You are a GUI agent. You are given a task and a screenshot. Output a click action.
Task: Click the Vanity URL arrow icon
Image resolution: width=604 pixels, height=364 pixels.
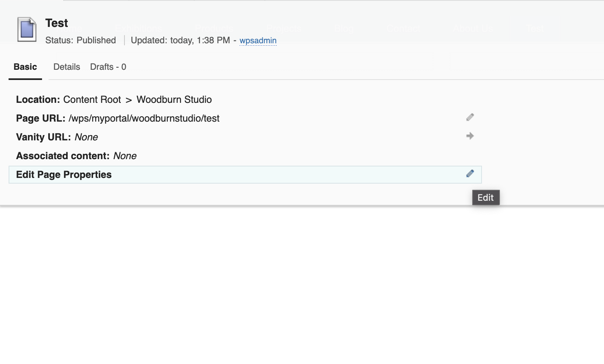[470, 136]
